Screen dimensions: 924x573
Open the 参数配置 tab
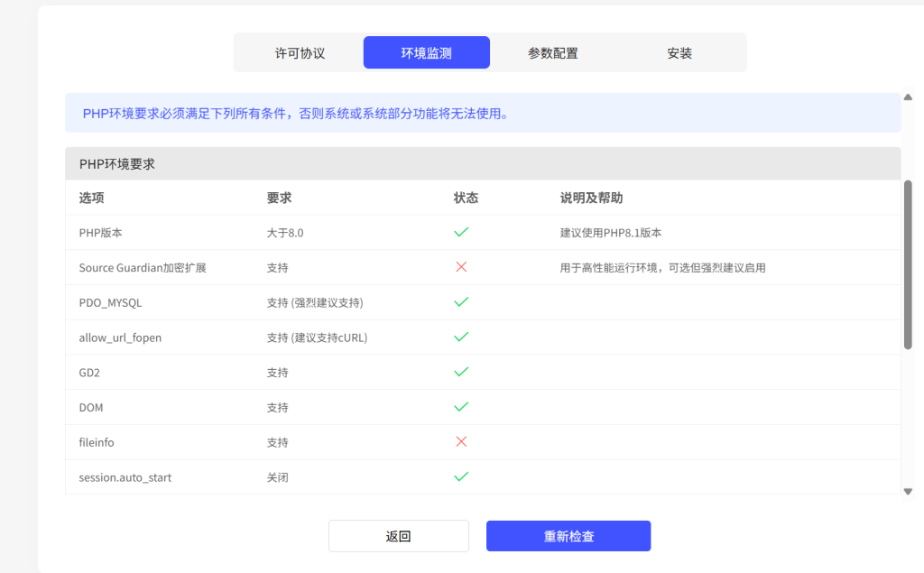click(553, 53)
